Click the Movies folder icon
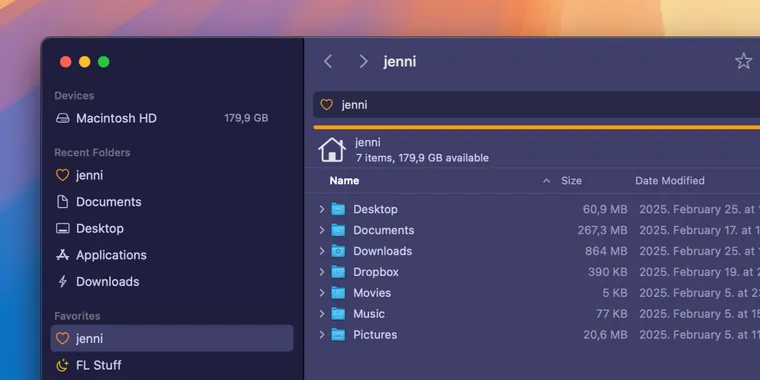The width and height of the screenshot is (760, 380). [338, 293]
